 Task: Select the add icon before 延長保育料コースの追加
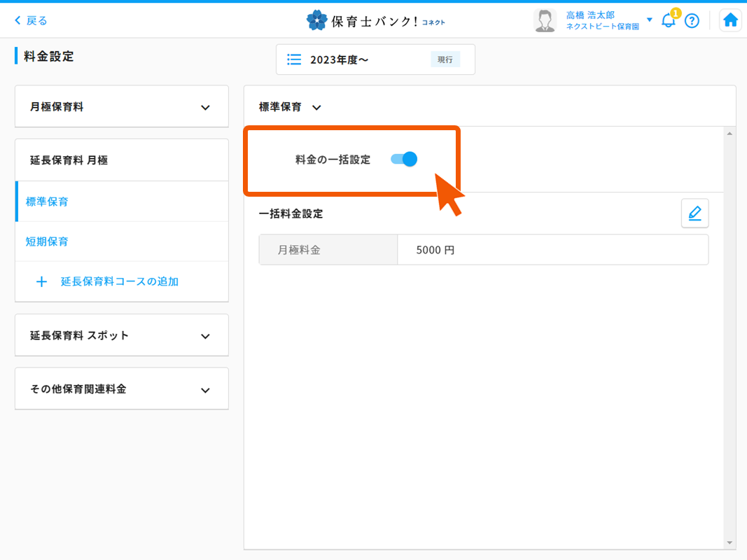point(42,281)
